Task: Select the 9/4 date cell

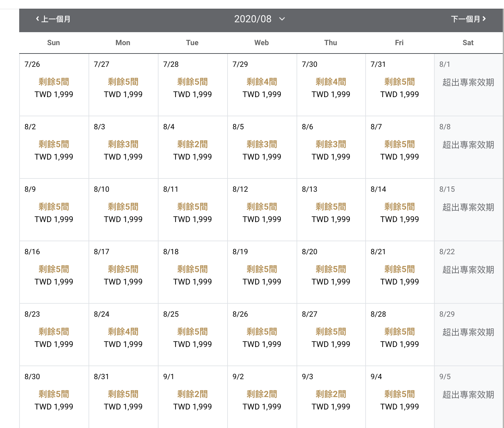Action: point(400,397)
